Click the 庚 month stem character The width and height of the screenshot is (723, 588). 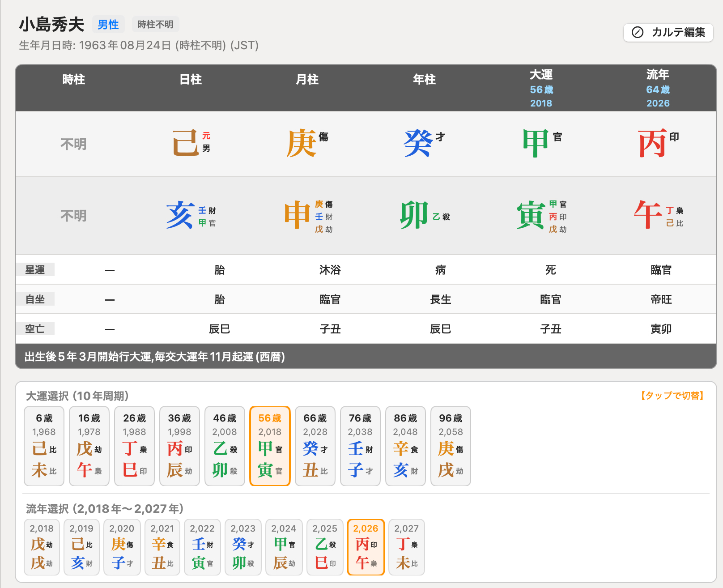(302, 143)
